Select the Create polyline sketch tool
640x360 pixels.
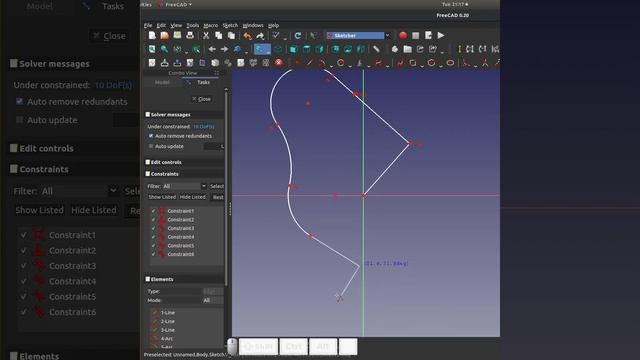400,63
